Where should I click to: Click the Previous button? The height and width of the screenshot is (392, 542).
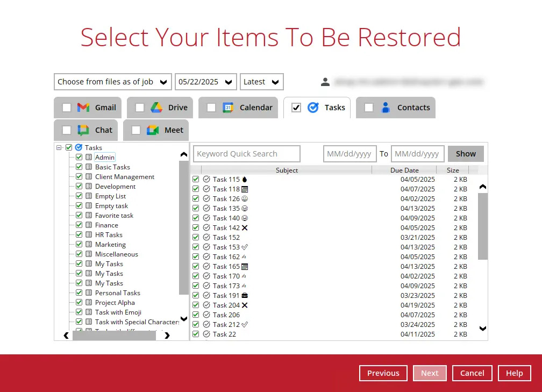tap(383, 373)
